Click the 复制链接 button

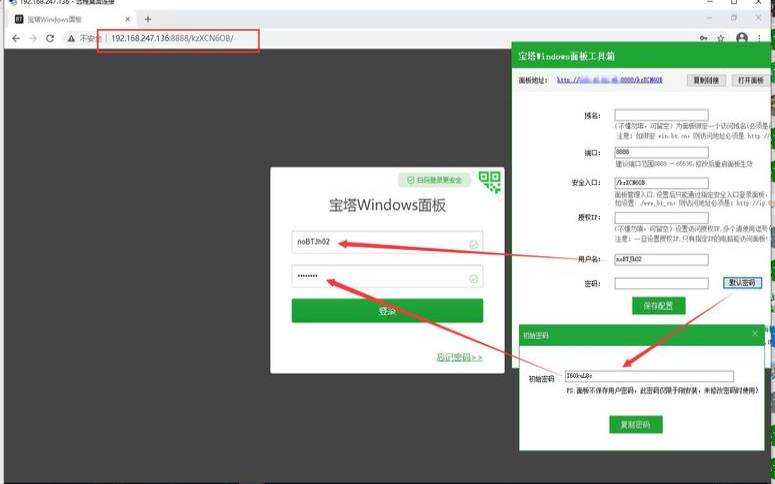(706, 80)
